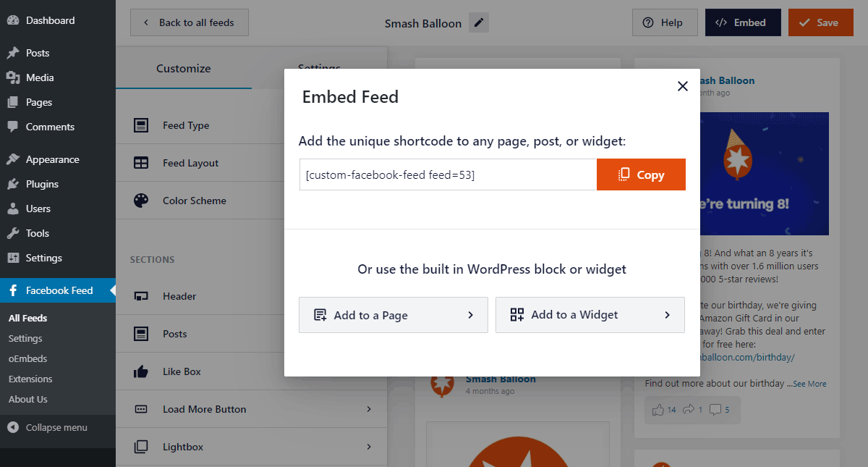Click the Appearance brush icon in sidebar

[x=12, y=159]
